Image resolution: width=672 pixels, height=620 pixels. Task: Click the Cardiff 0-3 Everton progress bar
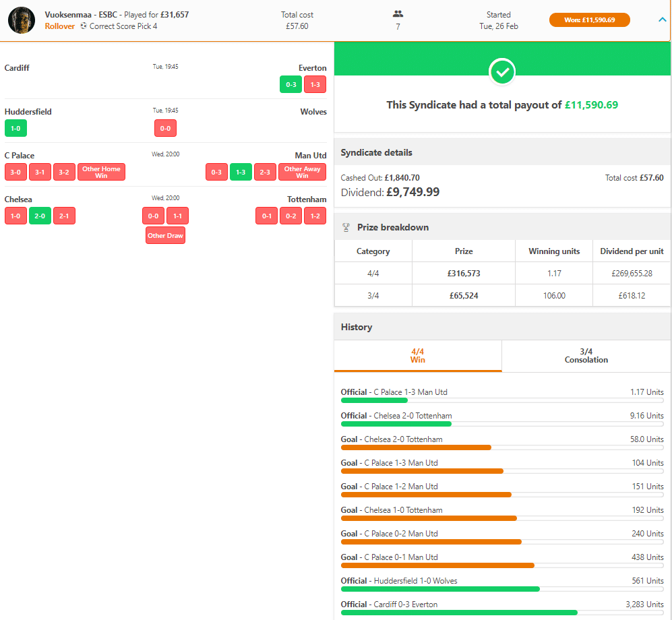pos(458,613)
